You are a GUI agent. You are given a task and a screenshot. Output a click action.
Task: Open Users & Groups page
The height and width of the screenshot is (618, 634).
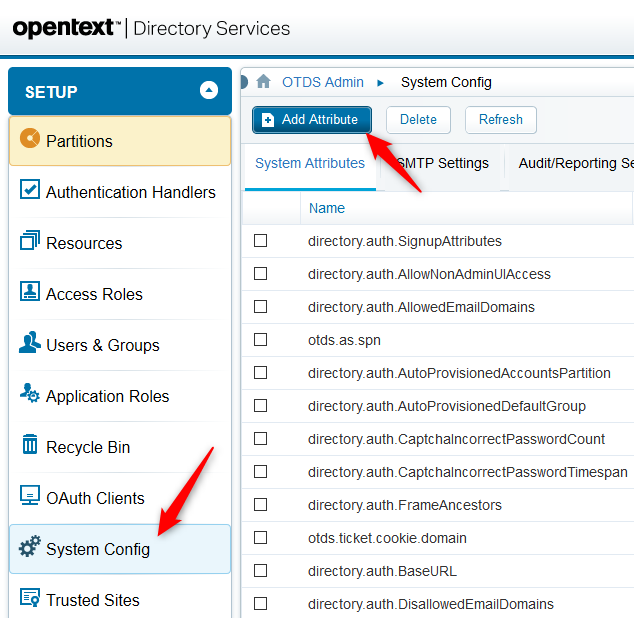120,345
